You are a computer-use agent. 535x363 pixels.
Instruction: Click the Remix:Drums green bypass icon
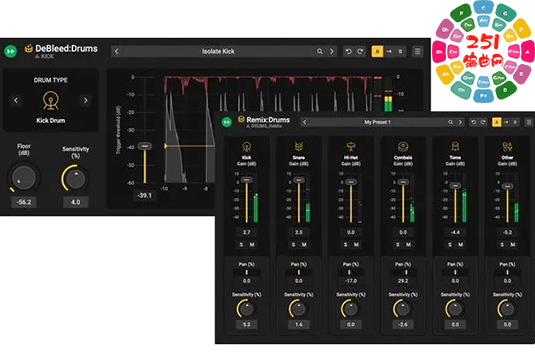pos(227,122)
